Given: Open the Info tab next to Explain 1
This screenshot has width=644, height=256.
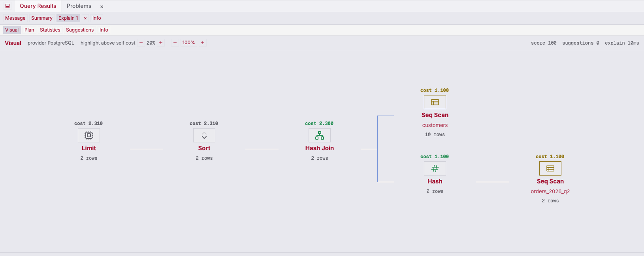Looking at the screenshot, I should pos(97,18).
